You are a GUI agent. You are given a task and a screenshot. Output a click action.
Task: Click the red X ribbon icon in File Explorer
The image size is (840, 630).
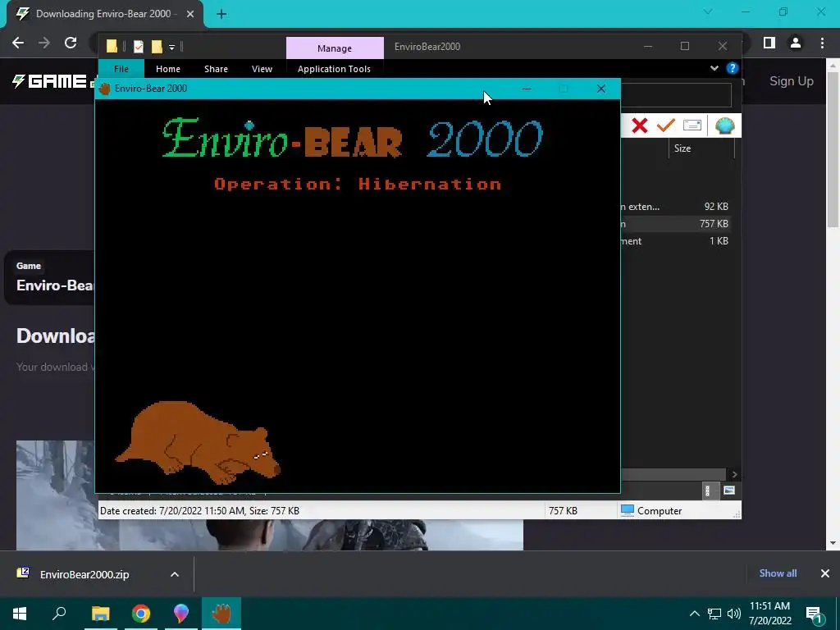click(x=639, y=126)
